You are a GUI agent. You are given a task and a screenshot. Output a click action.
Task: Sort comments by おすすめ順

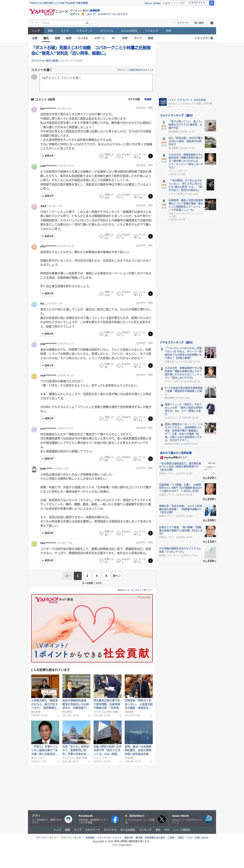(134, 99)
